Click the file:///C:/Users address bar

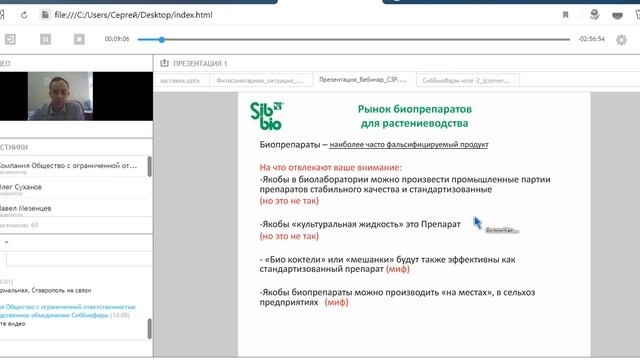133,15
